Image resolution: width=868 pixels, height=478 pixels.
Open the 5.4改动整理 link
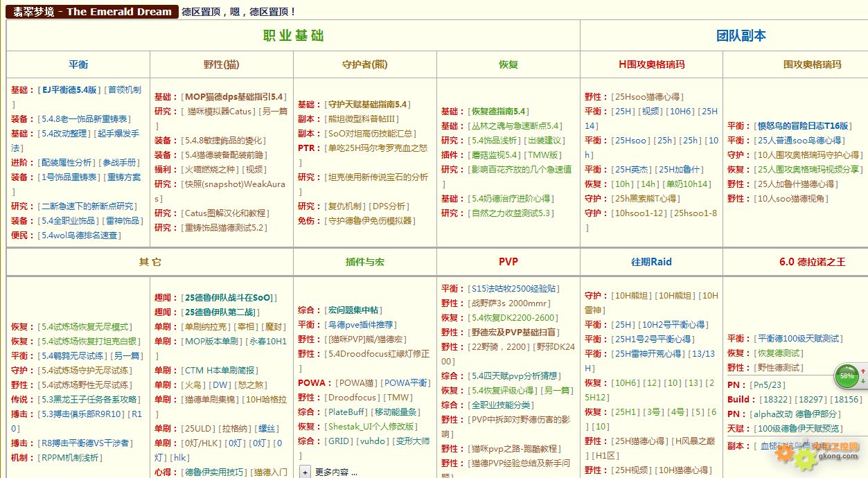[64, 134]
